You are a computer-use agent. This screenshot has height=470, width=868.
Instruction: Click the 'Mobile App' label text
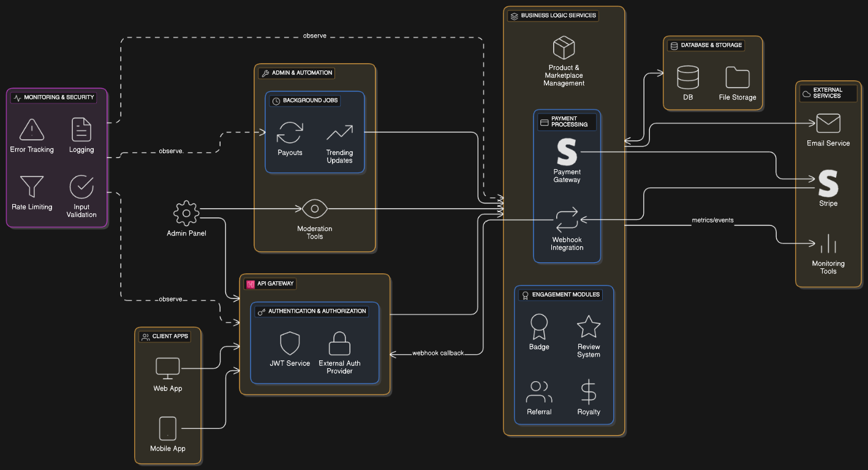[x=168, y=449]
